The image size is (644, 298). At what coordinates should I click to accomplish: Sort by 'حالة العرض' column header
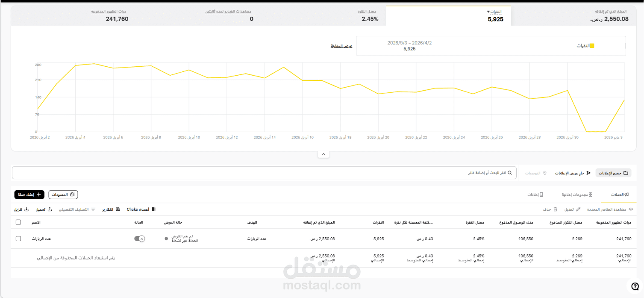[173, 222]
